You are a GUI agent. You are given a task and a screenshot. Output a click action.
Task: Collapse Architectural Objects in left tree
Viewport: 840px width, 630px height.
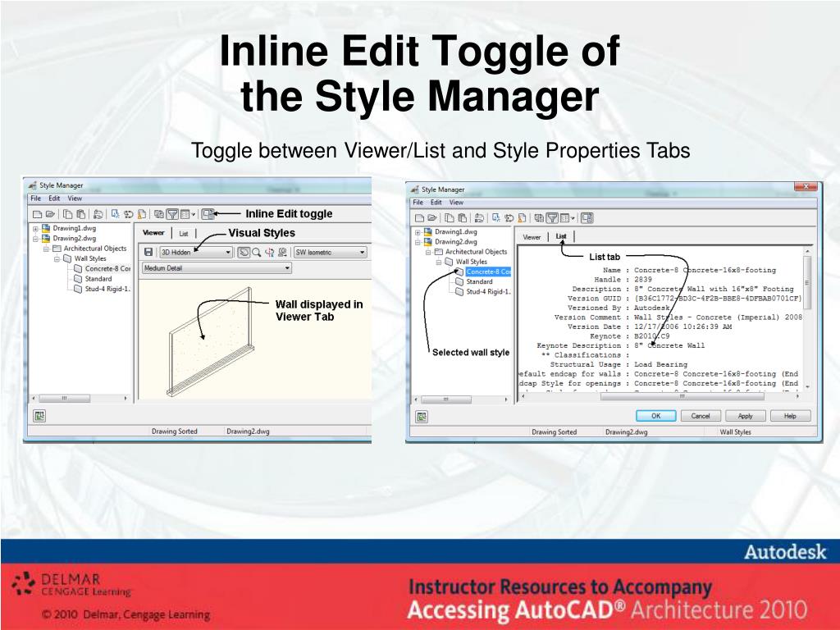[x=46, y=249]
